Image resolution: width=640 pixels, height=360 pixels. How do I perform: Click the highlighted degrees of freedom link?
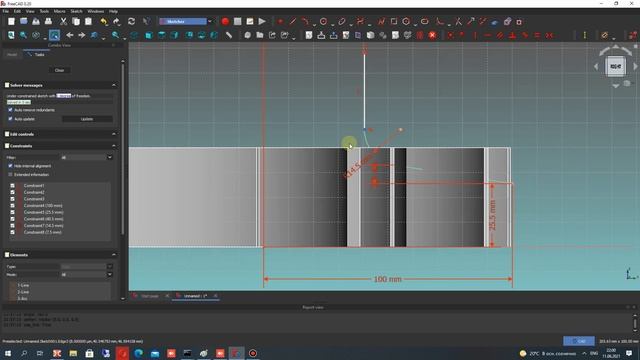click(x=63, y=96)
